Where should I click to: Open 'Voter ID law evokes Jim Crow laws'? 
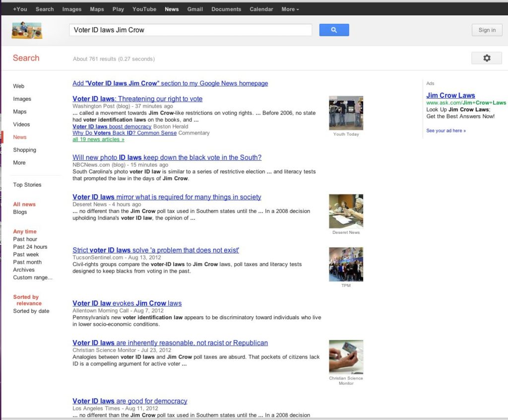tap(127, 303)
